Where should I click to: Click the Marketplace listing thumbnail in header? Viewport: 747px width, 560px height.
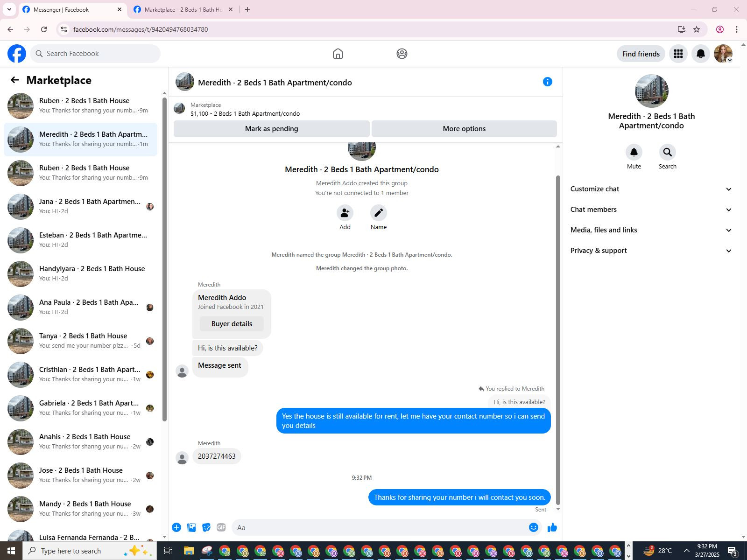(179, 109)
